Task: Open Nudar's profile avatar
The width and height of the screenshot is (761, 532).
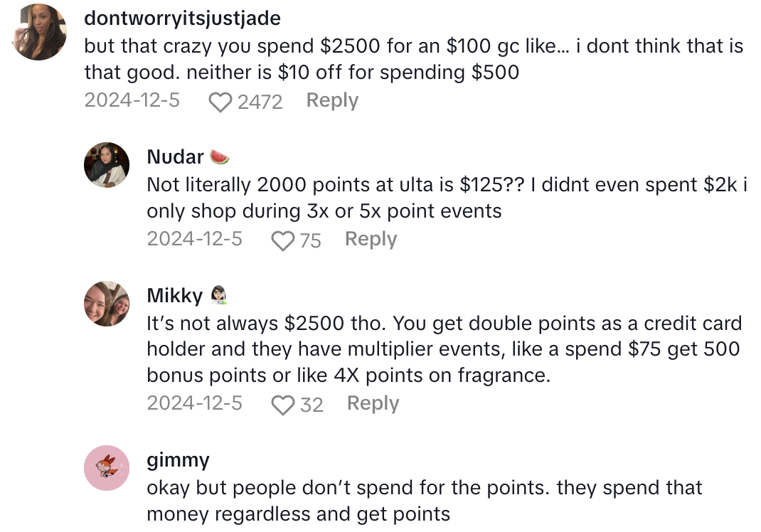Action: (x=107, y=165)
